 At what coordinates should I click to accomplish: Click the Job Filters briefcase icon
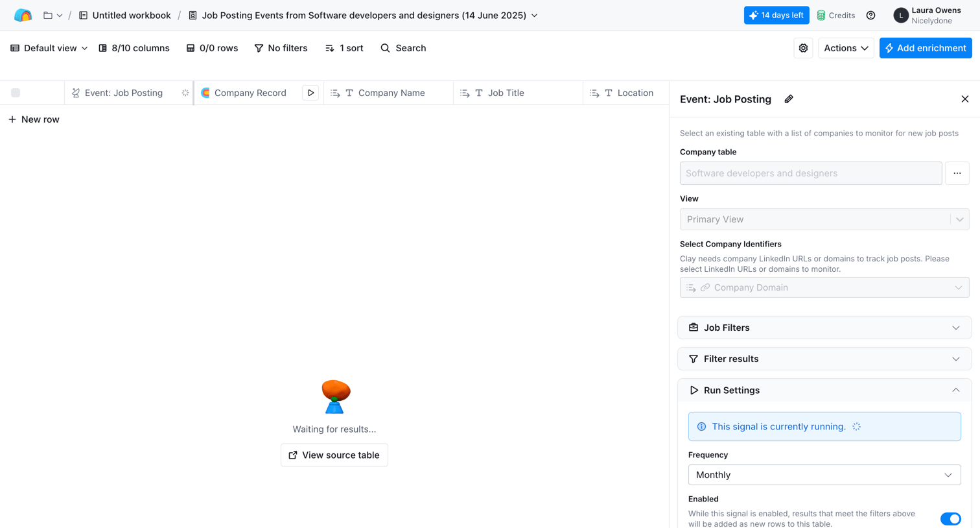point(693,328)
